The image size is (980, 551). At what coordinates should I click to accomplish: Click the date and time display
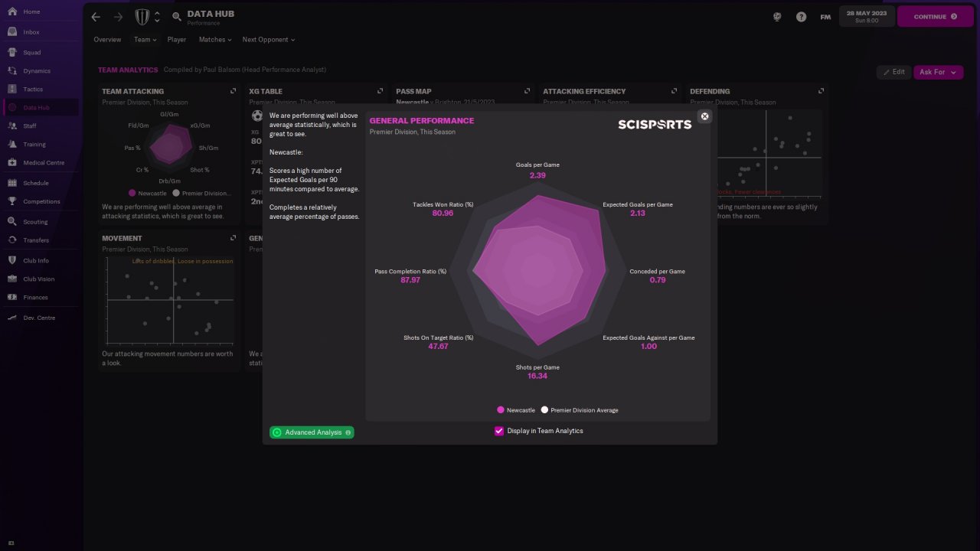coord(866,17)
